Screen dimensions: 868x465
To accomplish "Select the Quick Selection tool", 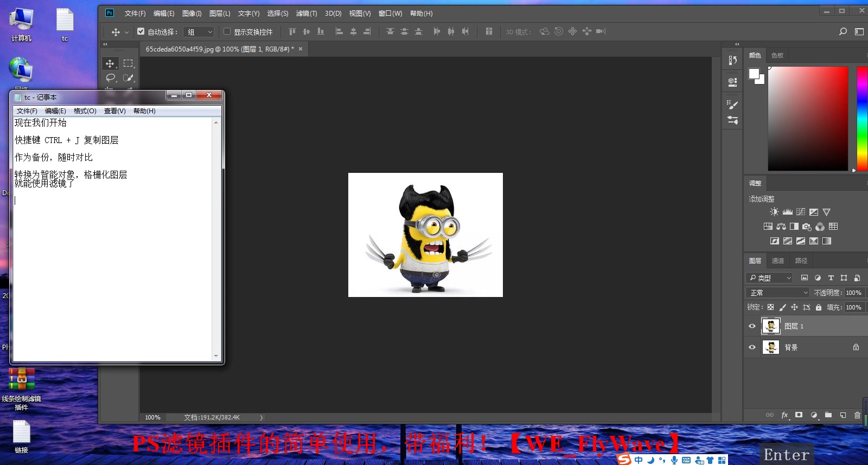I will [x=129, y=78].
